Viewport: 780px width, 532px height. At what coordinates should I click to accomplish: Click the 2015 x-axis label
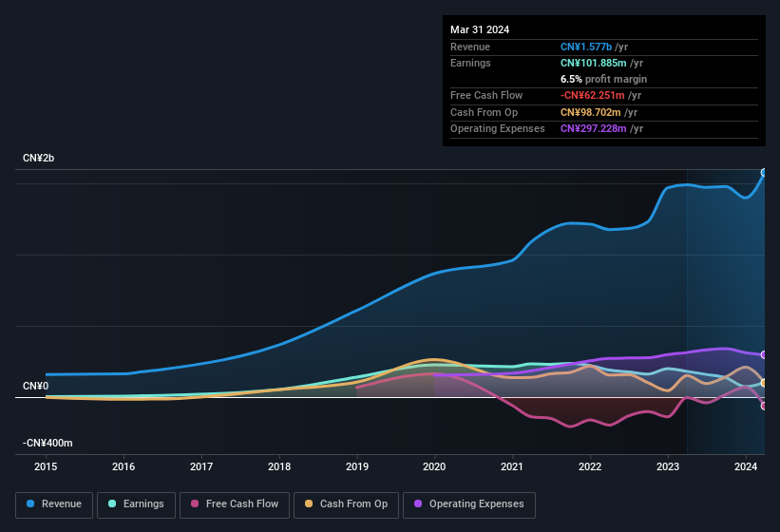(46, 466)
